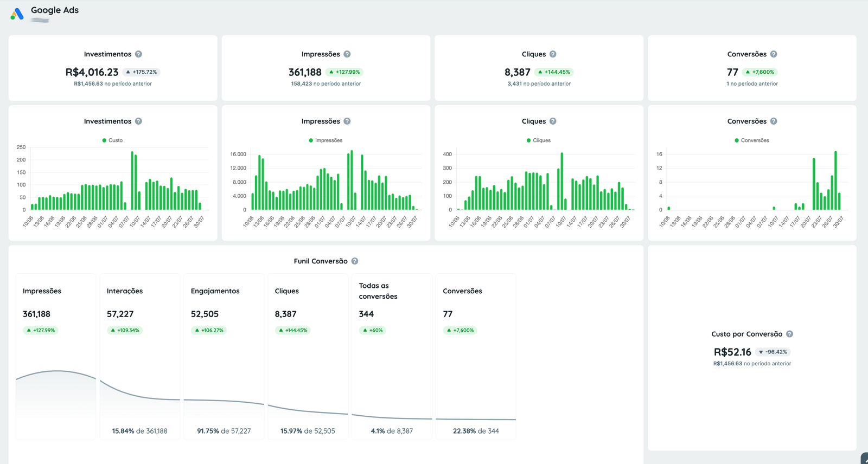
Task: Click help icon next to Impressões summary title
Action: point(347,54)
